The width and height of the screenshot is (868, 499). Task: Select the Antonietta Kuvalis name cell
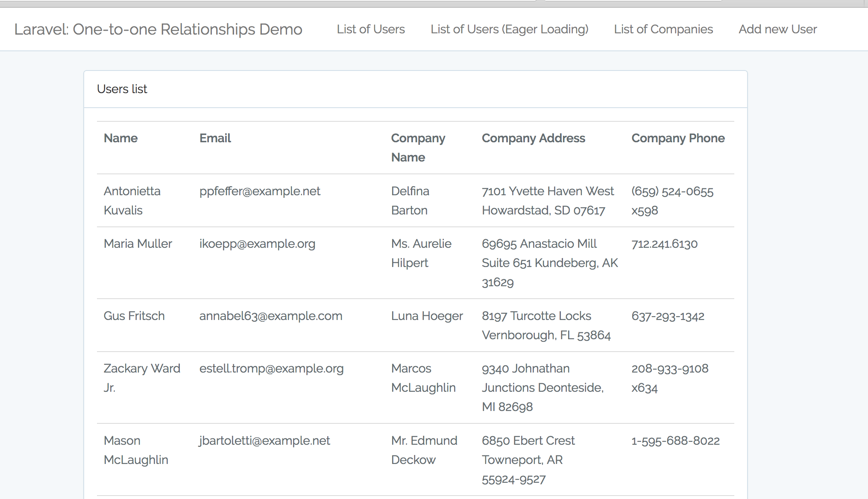click(132, 200)
